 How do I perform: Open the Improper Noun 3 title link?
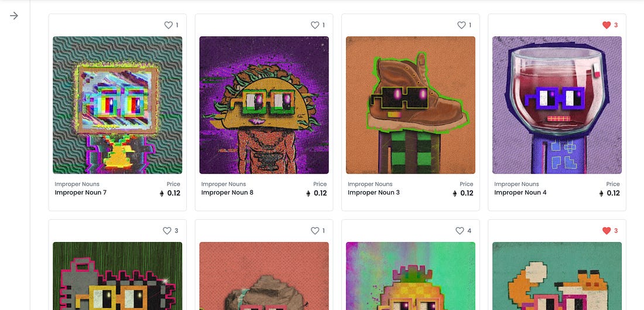tap(374, 192)
